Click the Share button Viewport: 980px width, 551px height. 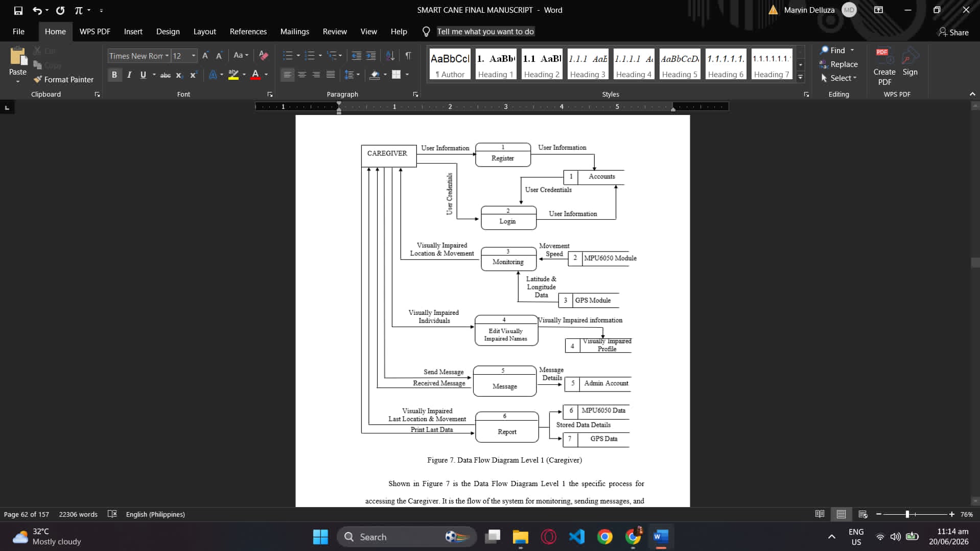click(x=953, y=32)
